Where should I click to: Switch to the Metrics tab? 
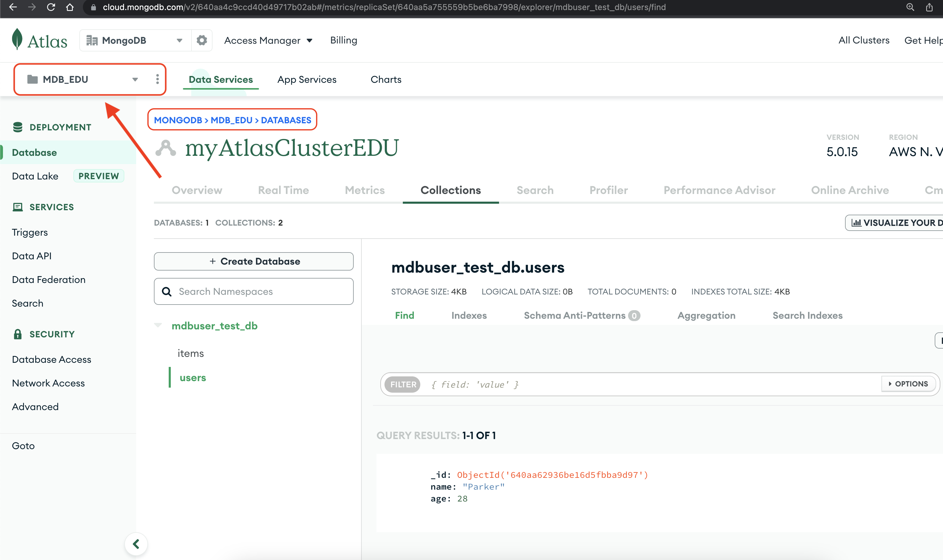(364, 190)
